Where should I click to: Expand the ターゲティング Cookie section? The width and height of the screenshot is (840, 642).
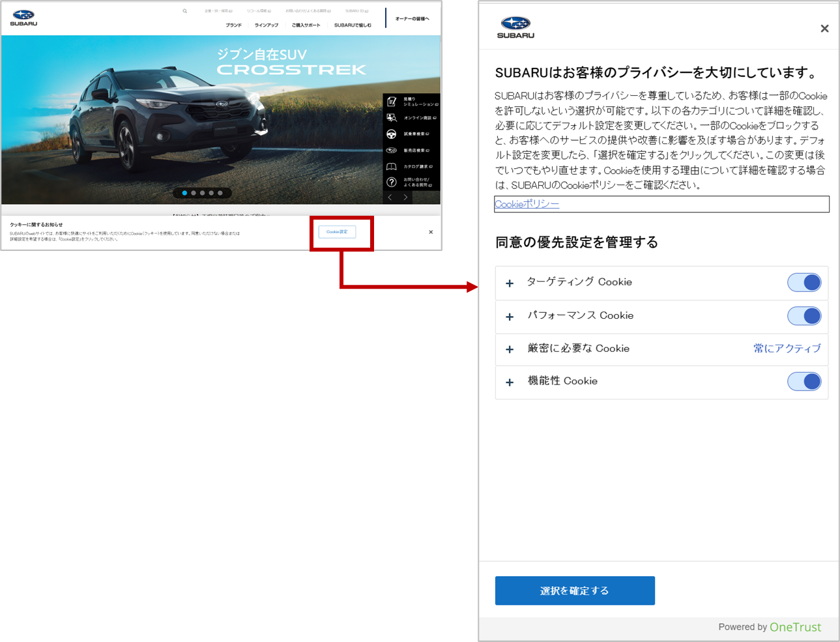point(510,283)
